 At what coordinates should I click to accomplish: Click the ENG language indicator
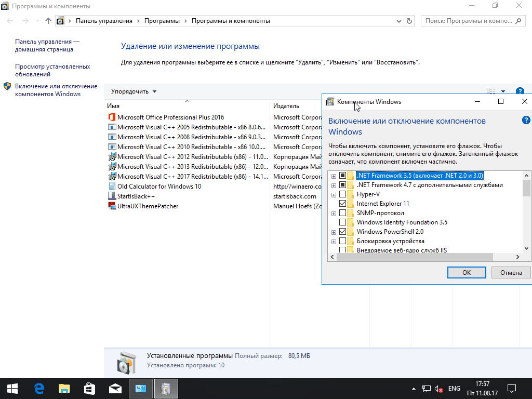tap(454, 389)
